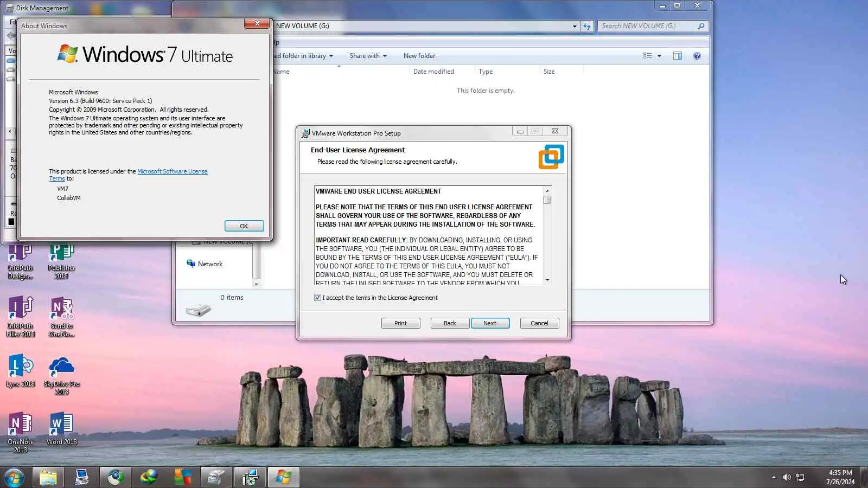Open the green globe browser taskbar icon

click(x=116, y=478)
